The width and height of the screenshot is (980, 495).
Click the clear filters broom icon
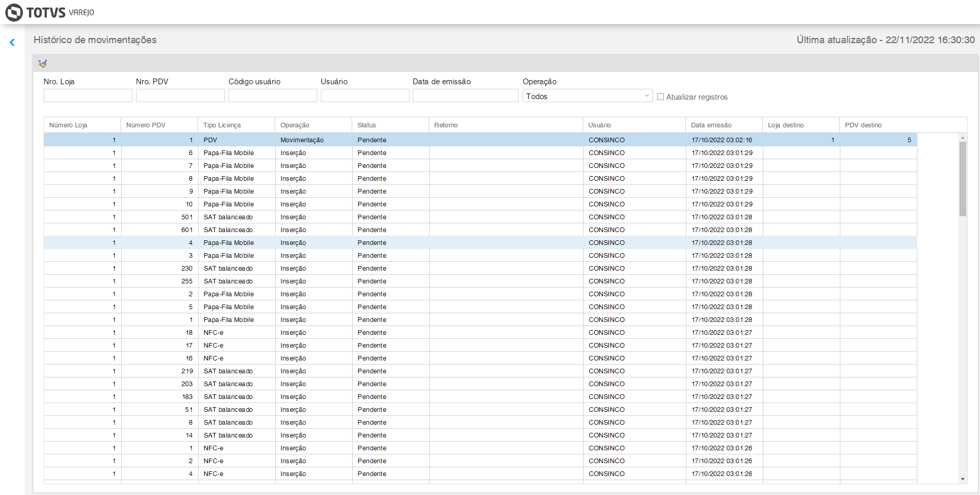point(43,64)
